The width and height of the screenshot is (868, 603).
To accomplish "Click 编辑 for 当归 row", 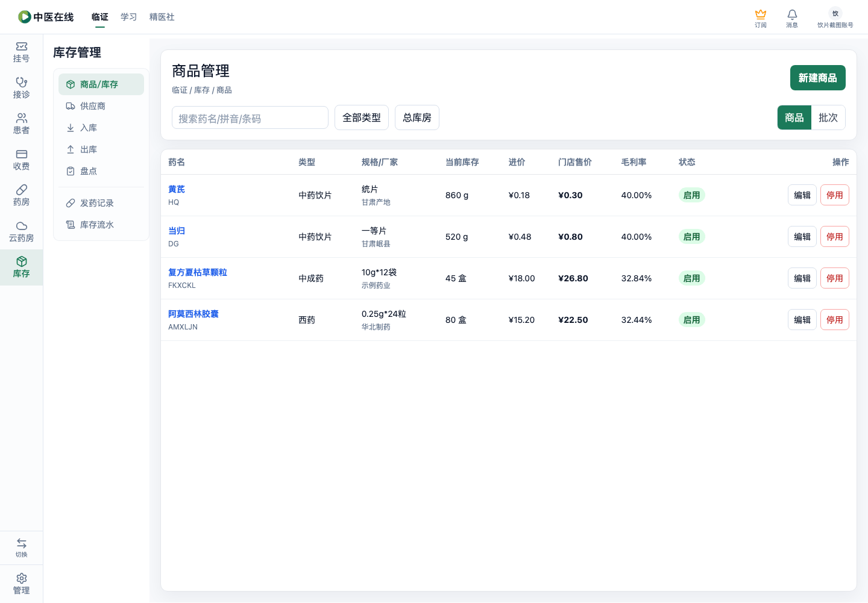I will click(x=802, y=237).
